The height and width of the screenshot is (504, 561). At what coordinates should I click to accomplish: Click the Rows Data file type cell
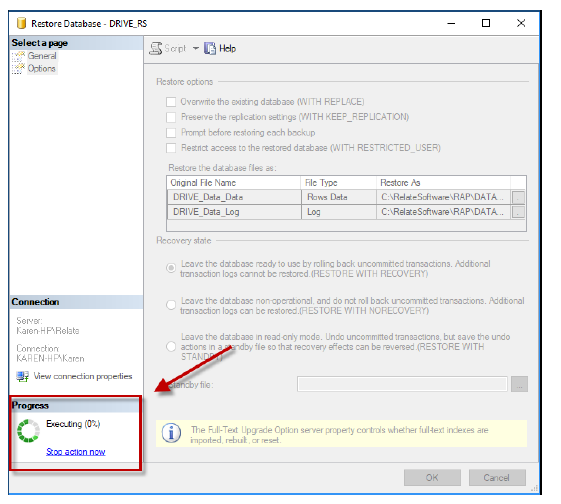[338, 197]
